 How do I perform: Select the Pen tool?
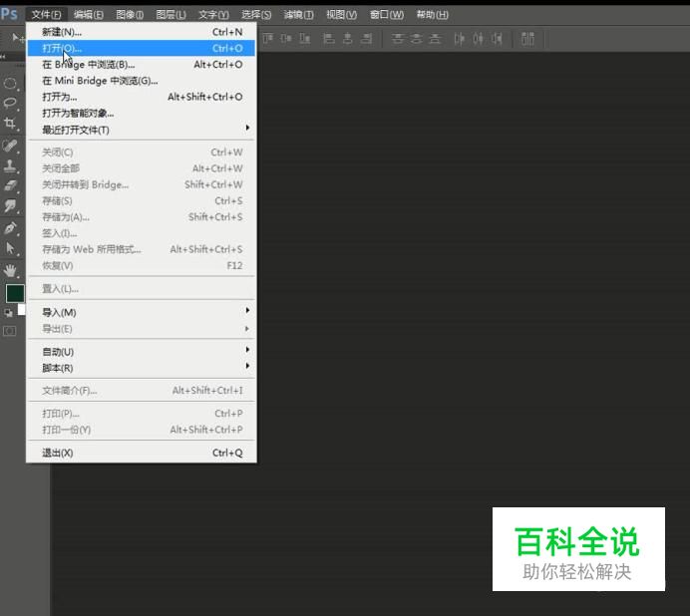point(10,228)
